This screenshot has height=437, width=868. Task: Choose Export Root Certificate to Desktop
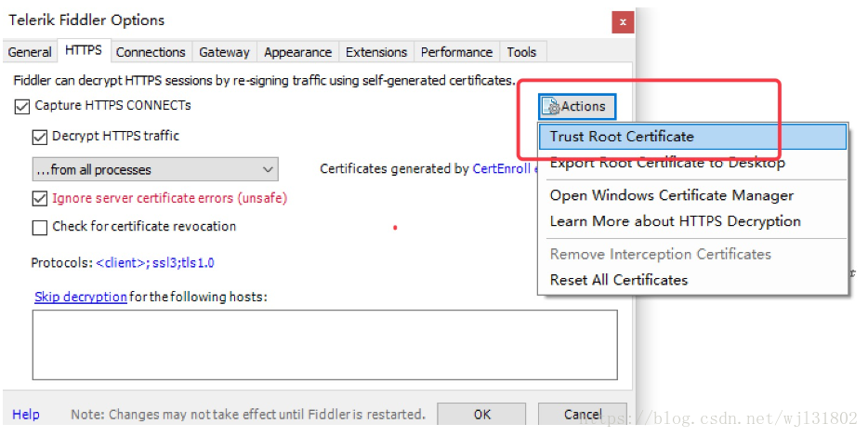[x=692, y=163]
